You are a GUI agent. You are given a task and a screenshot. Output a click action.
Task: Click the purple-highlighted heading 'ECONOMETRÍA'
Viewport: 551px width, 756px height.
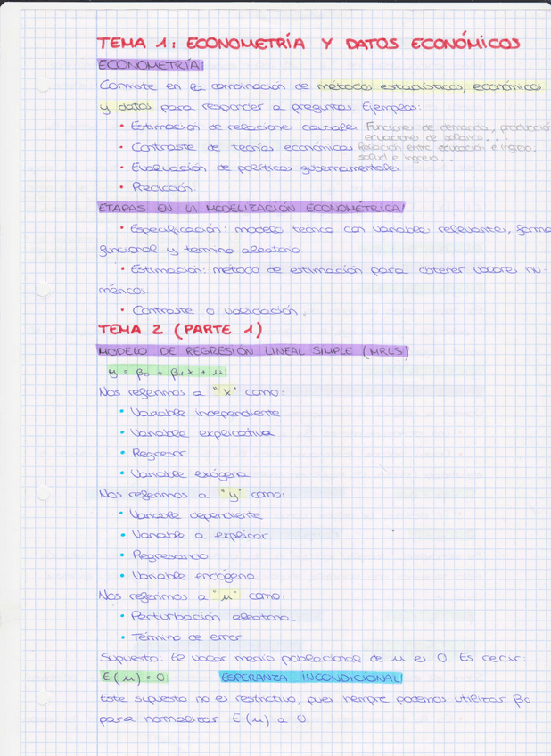(151, 65)
